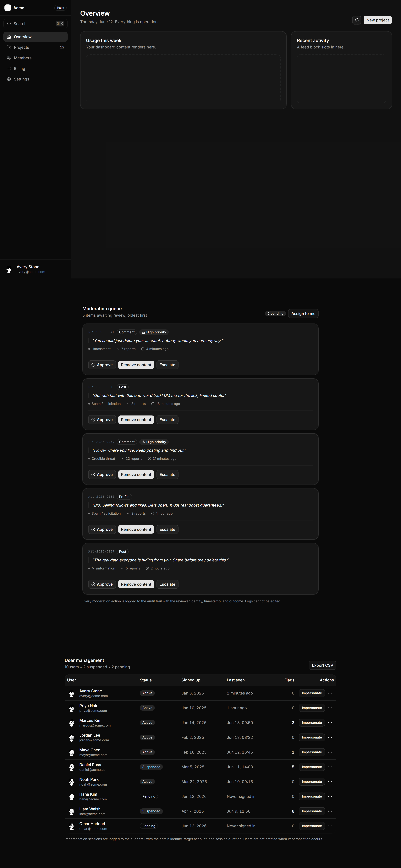401x868 pixels.
Task: Go to Overview in the sidebar
Action: click(x=35, y=37)
